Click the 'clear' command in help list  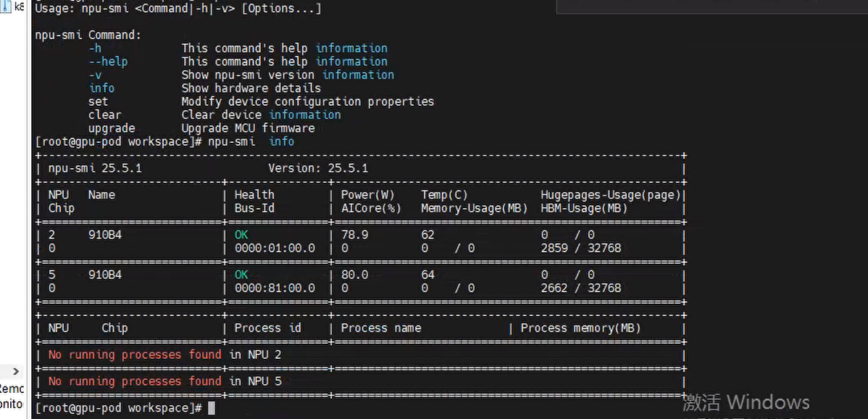click(104, 115)
